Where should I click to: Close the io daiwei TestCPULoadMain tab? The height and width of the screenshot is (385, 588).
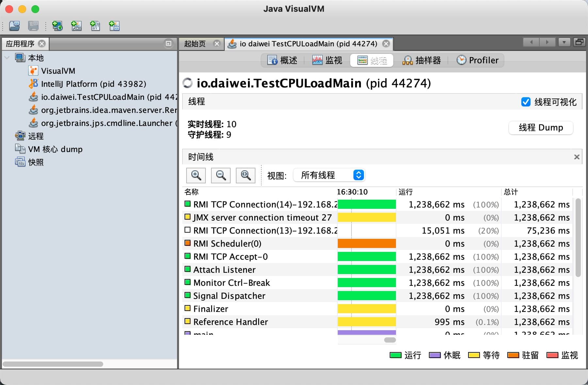point(386,44)
